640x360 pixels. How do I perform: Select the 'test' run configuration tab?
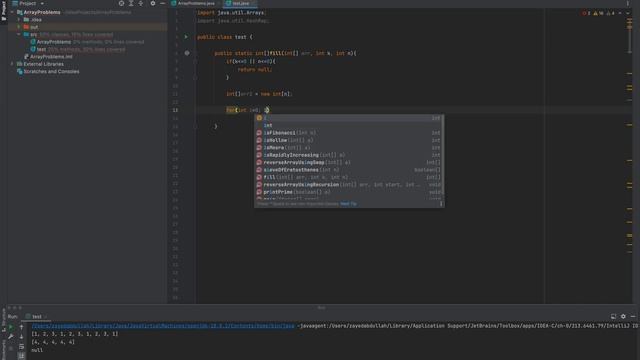pyautogui.click(x=36, y=316)
